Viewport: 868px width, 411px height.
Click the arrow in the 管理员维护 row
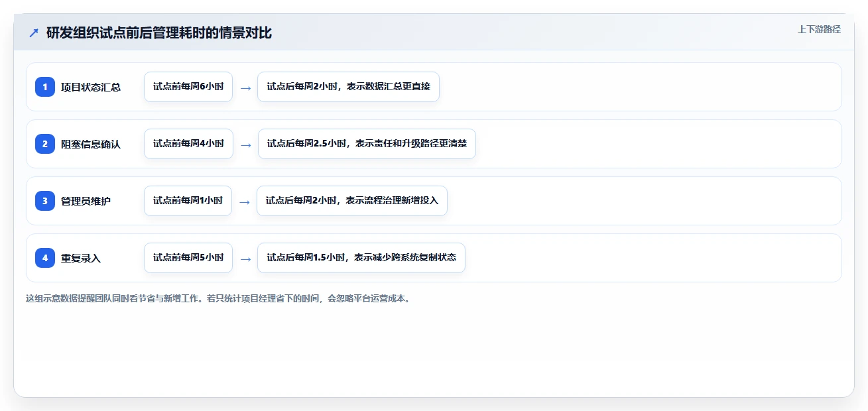point(245,202)
